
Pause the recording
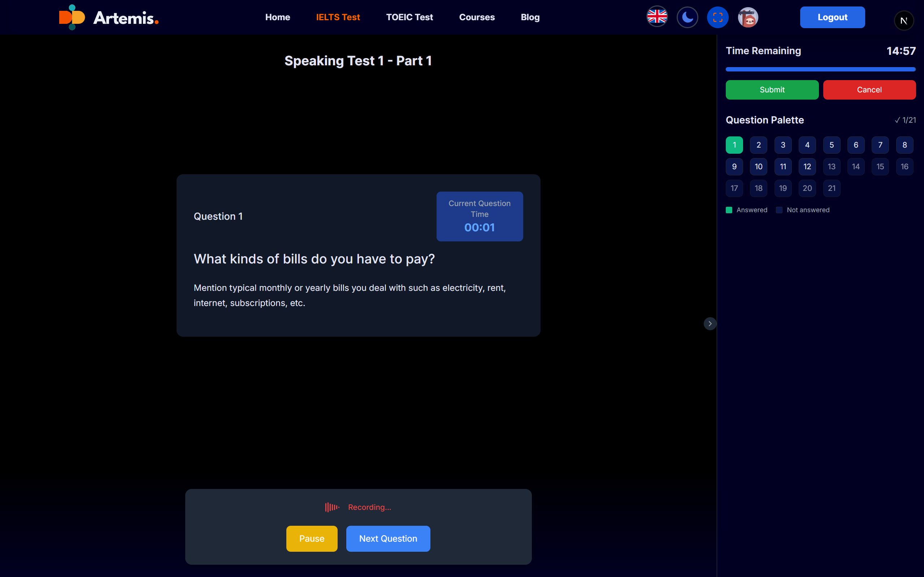tap(312, 538)
